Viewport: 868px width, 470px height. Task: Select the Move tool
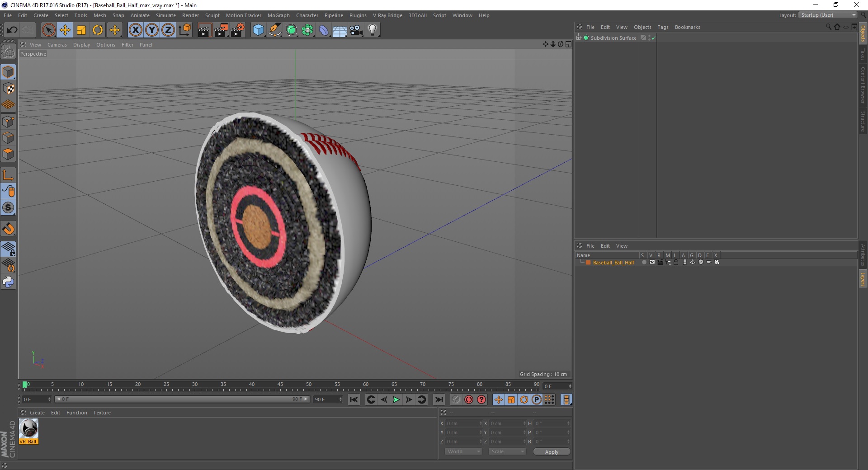(65, 30)
